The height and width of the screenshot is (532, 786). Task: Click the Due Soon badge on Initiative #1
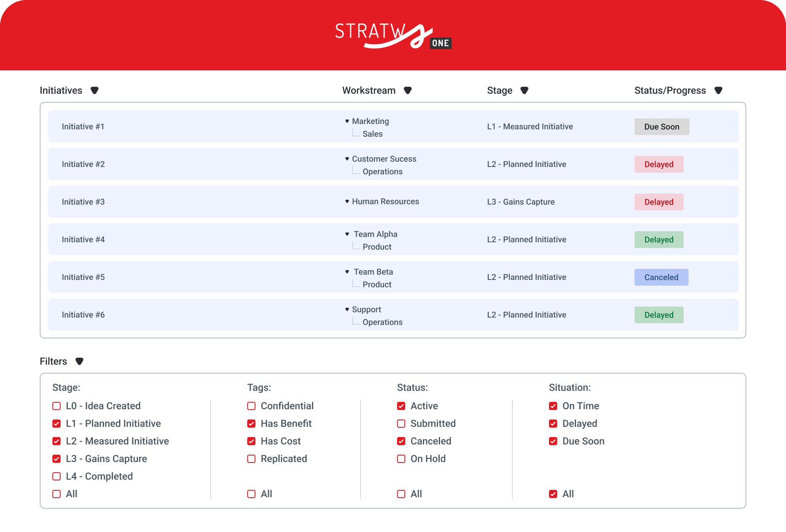tap(662, 127)
